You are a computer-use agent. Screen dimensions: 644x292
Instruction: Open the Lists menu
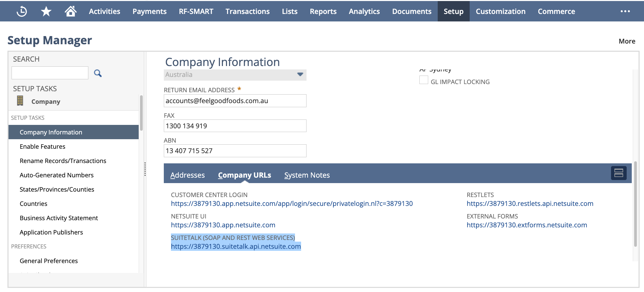tap(290, 11)
